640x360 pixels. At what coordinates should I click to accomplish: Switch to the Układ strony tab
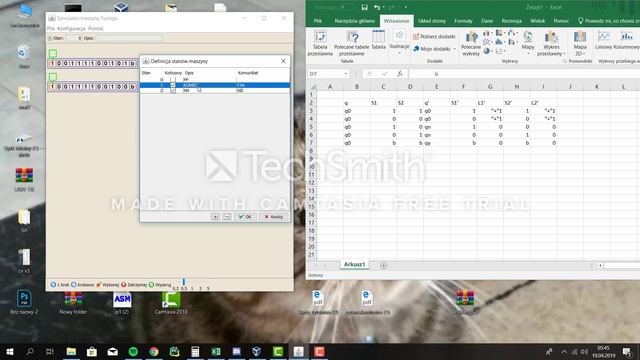click(432, 21)
